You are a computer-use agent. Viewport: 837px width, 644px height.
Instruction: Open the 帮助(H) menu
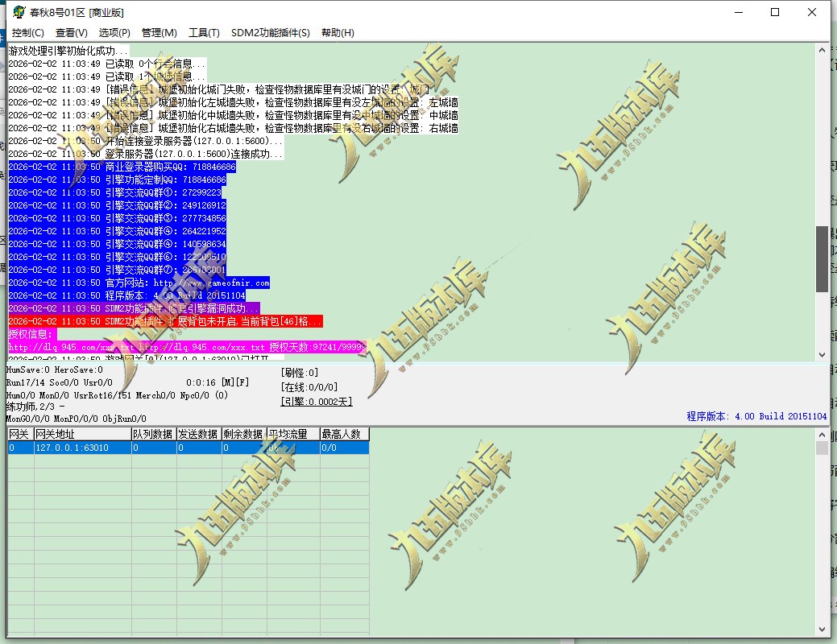click(338, 32)
